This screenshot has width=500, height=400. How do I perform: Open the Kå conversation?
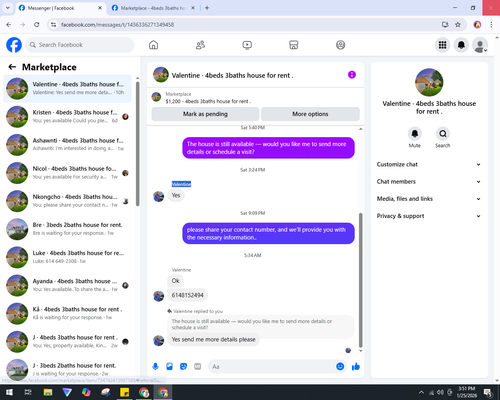[68, 313]
